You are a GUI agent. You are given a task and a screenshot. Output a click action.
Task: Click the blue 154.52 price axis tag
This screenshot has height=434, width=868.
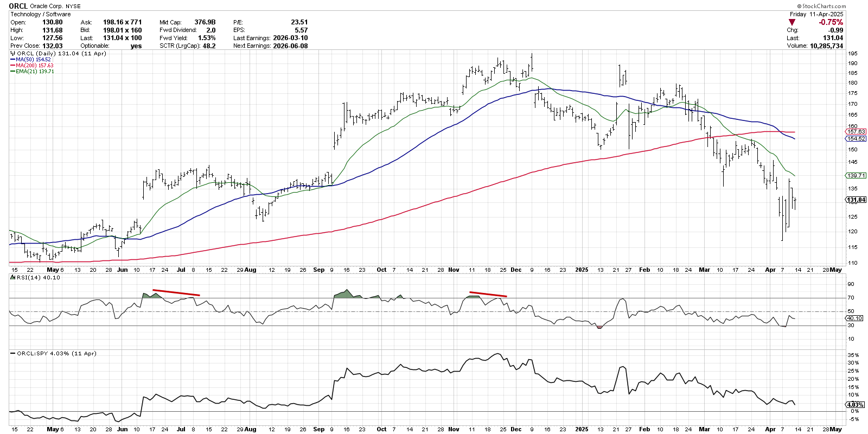click(856, 139)
